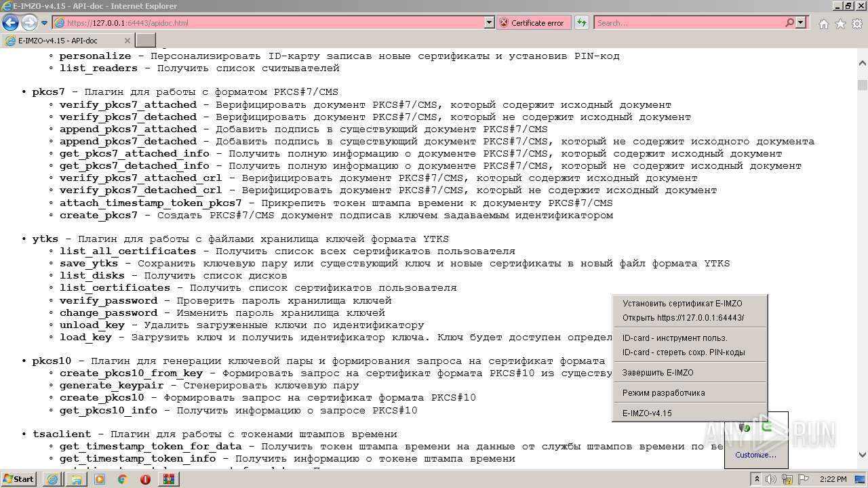This screenshot has height=488, width=868.
Task: Click 'verify_password' entry
Action: coord(108,301)
